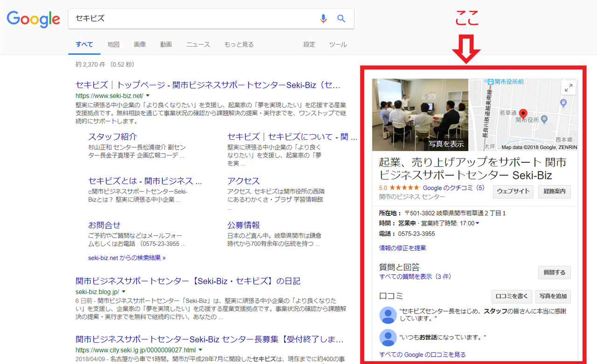Click the 写真を表示 photo thumbnail

pyautogui.click(x=420, y=115)
